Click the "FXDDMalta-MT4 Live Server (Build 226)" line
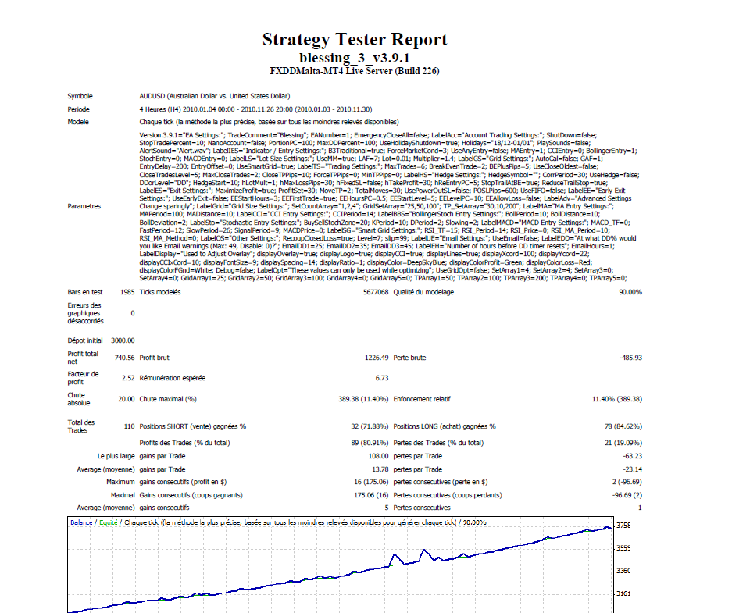The width and height of the screenshot is (750, 613). click(354, 71)
